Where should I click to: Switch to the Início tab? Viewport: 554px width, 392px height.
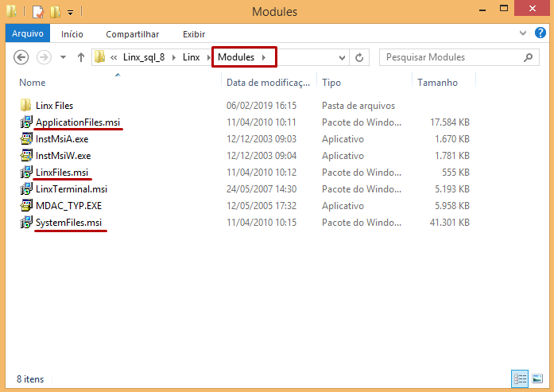click(x=72, y=34)
